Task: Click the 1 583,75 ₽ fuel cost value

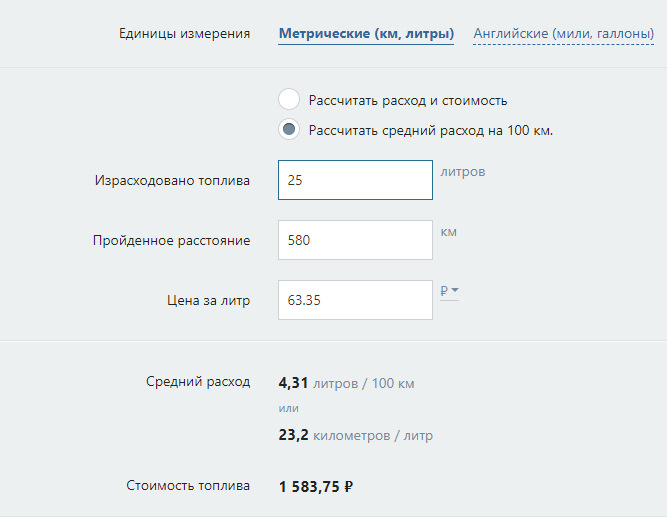Action: (x=316, y=487)
